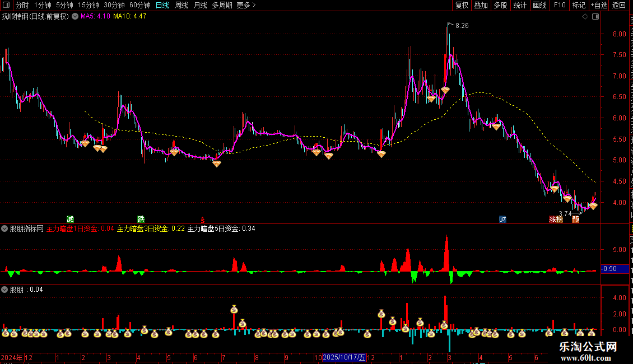Click the 叠加 overlay button

tap(481, 5)
